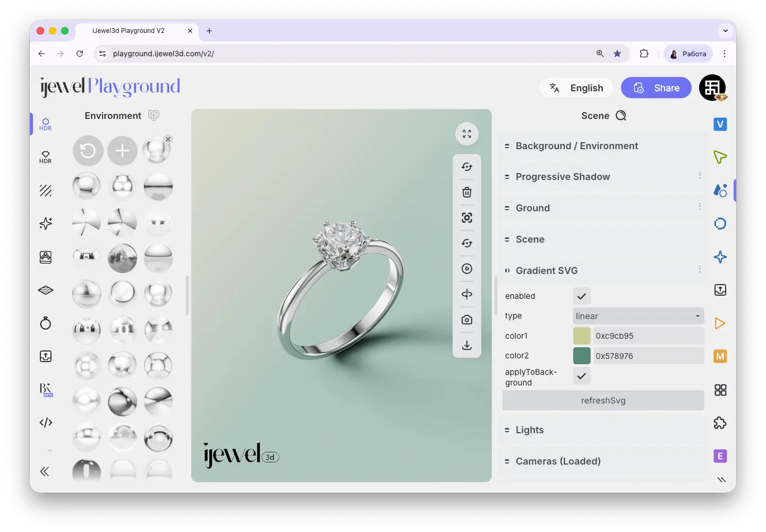Reset environment with the circular arrow button
Viewport: 766px width, 532px height.
pyautogui.click(x=88, y=151)
